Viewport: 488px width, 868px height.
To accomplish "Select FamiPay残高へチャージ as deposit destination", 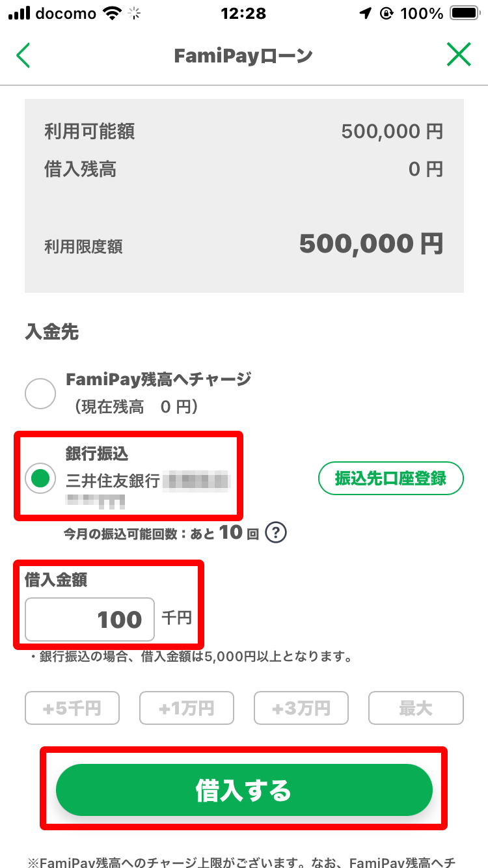I will click(x=40, y=393).
